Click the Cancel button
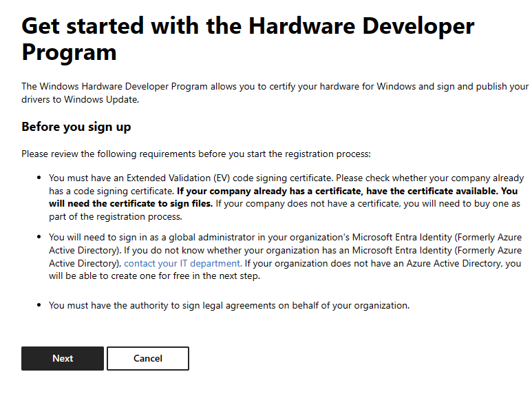This screenshot has height=394, width=532. (148, 358)
